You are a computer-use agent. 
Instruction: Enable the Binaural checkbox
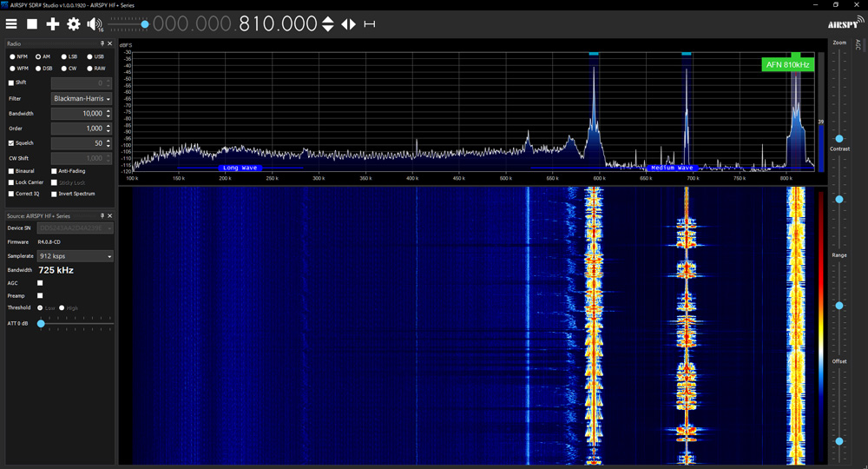[x=11, y=171]
